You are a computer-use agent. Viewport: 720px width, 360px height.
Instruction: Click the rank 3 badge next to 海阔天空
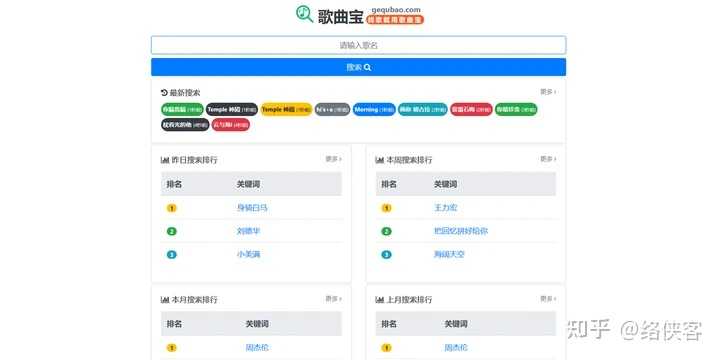click(x=386, y=254)
